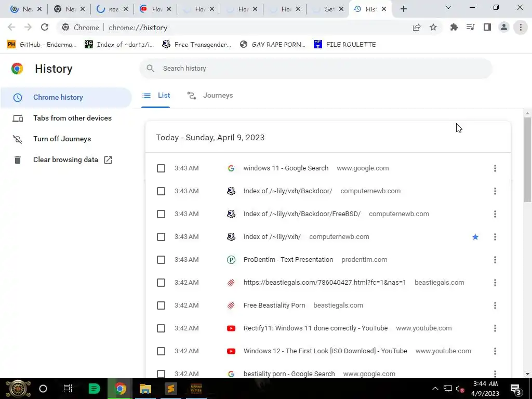532x399 pixels.
Task: Switch to the Settings browser tab
Action: (327, 9)
